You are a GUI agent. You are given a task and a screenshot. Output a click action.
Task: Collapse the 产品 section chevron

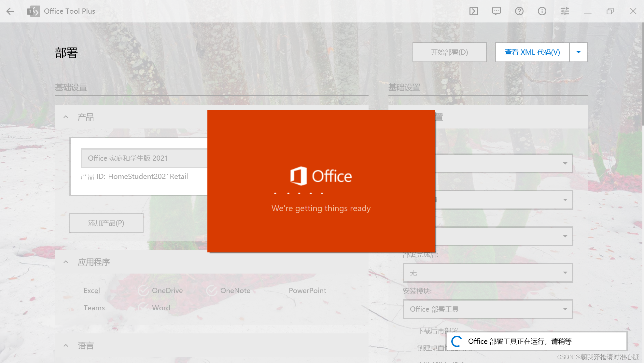[x=66, y=117]
